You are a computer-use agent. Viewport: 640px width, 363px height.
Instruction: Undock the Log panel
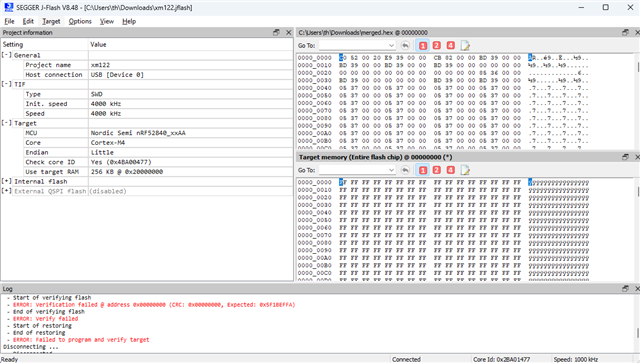pos(625,289)
